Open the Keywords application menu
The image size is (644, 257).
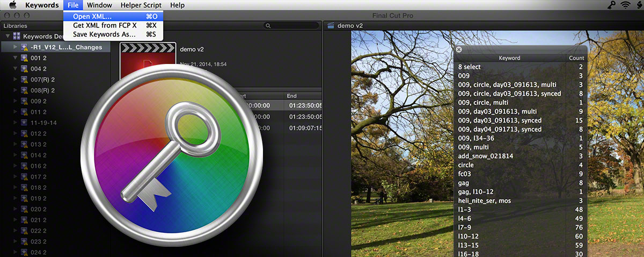pyautogui.click(x=42, y=5)
